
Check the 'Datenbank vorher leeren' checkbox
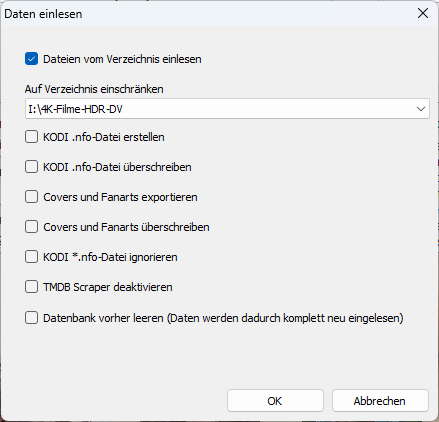point(31,318)
